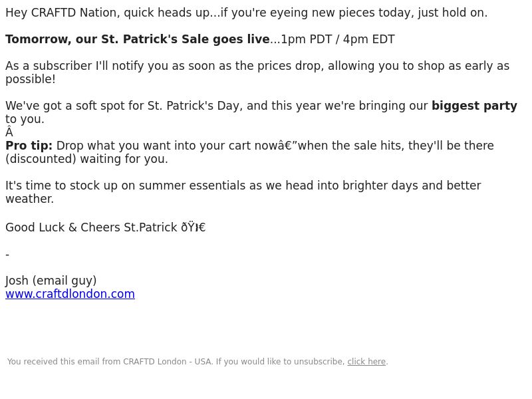Click the garbled emoji characters after St.Patrick
This screenshot has width=532, height=399.
pyautogui.click(x=193, y=227)
